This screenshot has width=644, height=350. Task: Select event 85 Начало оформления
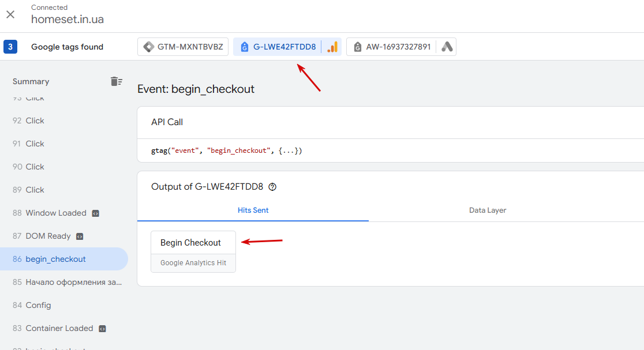(x=64, y=282)
